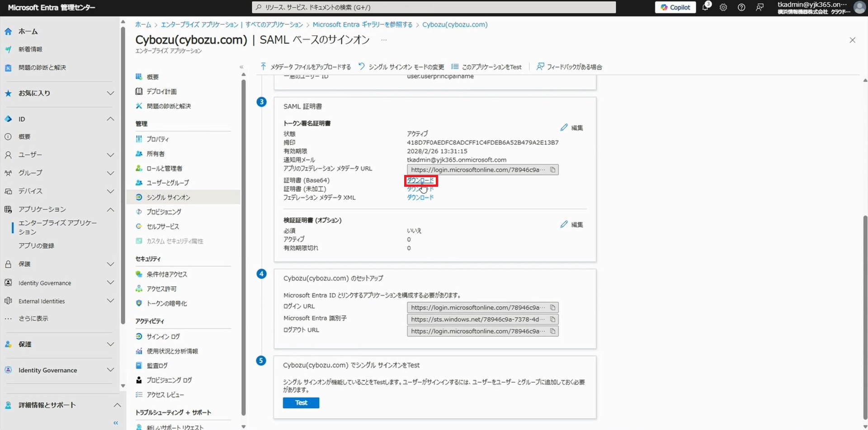Open プロビジョニング in app menu
Viewport: 868px width, 430px height.
(164, 212)
